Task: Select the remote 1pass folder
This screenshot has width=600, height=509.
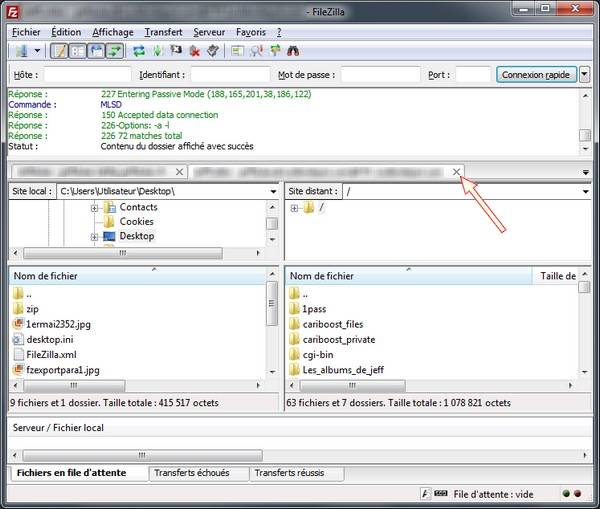Action: (314, 309)
